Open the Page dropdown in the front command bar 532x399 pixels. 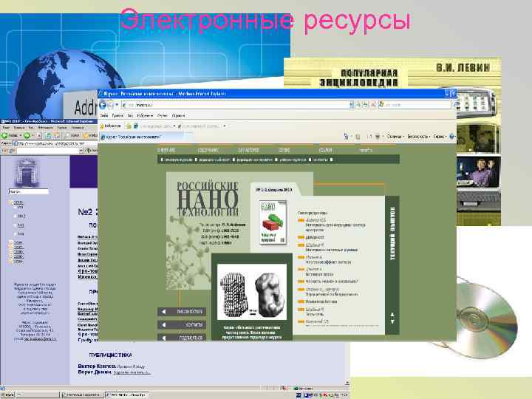395,137
